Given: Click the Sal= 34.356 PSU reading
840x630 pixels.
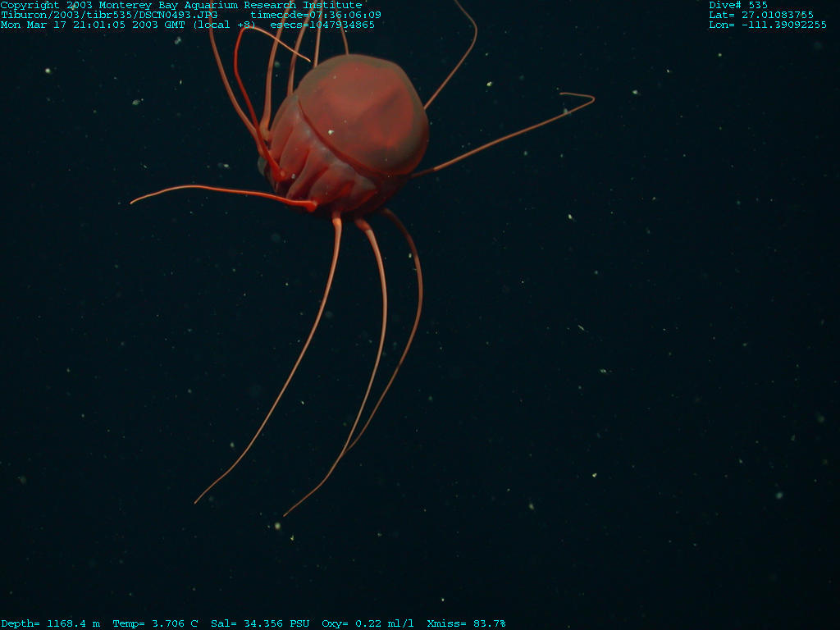Looking at the screenshot, I should coord(260,623).
